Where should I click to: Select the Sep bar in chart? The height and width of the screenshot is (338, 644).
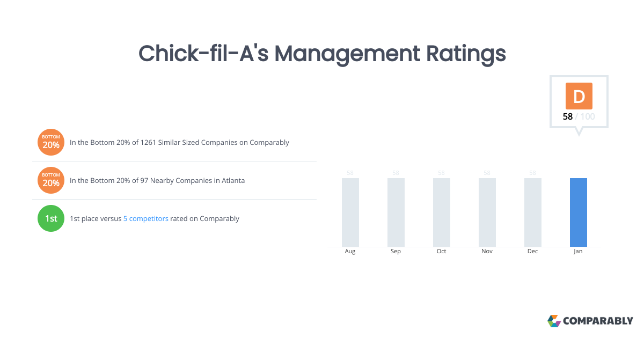396,212
